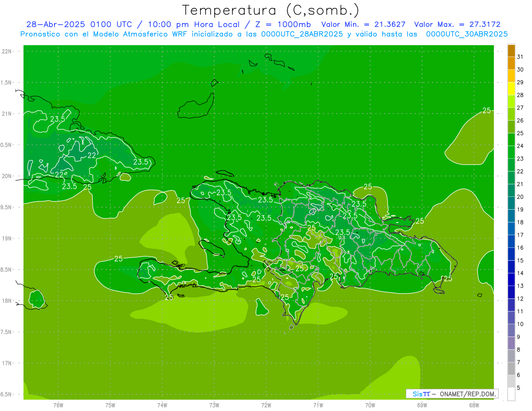Pick the orange swatch between 29 and 30
The width and height of the screenshot is (532, 411).
pyautogui.click(x=511, y=76)
